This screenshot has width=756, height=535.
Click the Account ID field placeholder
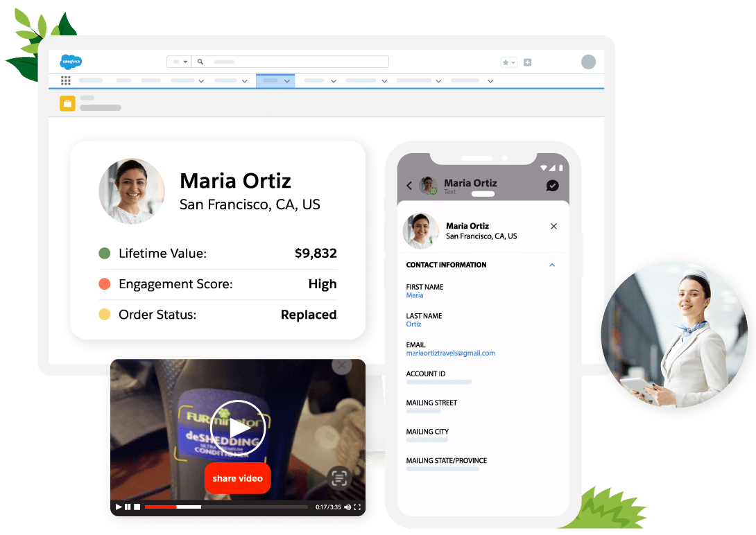pyautogui.click(x=439, y=383)
